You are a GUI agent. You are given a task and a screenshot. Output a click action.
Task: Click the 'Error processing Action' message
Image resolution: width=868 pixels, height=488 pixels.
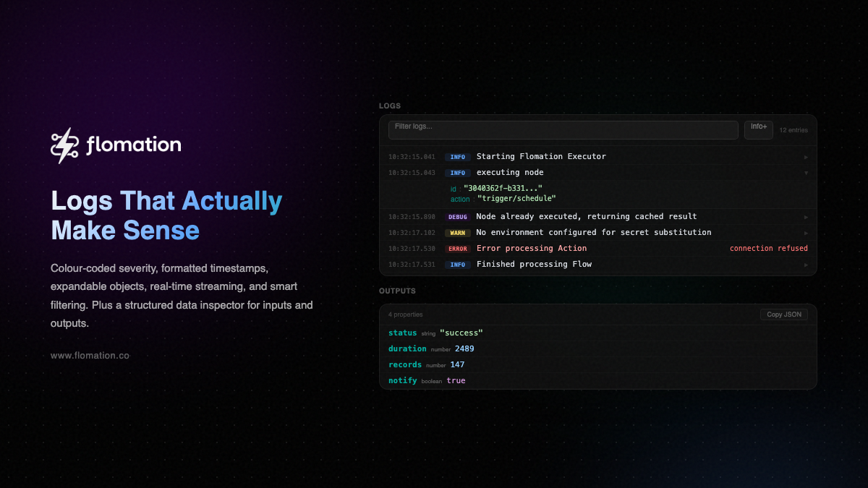coord(532,248)
